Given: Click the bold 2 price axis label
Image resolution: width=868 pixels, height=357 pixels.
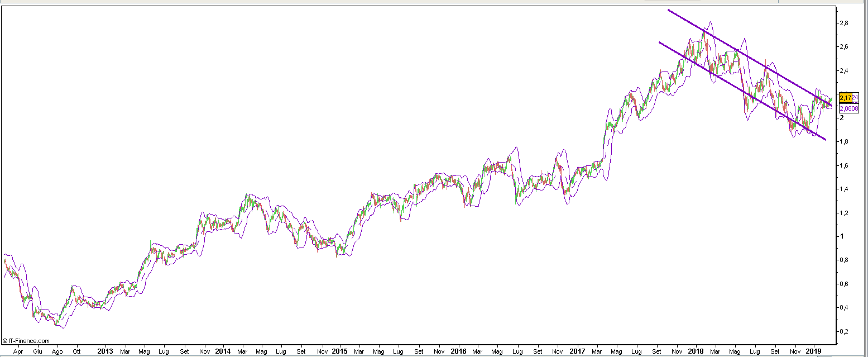Looking at the screenshot, I should (x=842, y=118).
